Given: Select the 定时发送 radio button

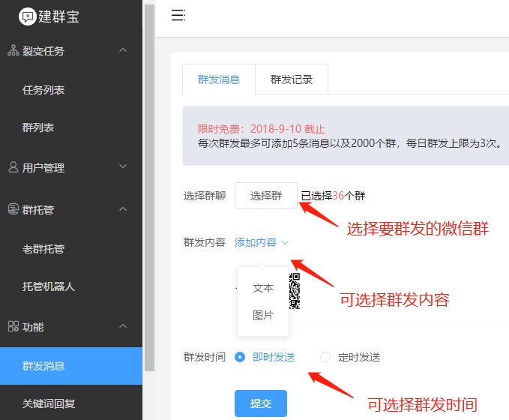Looking at the screenshot, I should click(325, 357).
